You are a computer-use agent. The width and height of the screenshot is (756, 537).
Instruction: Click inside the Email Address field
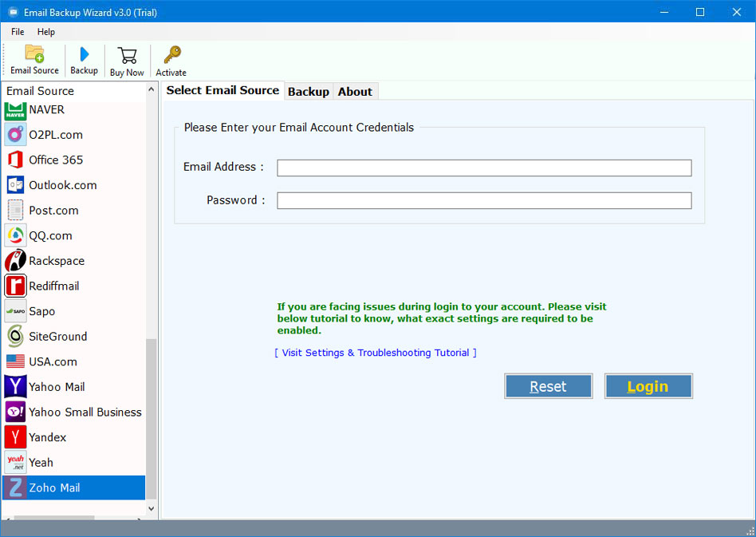click(x=483, y=168)
